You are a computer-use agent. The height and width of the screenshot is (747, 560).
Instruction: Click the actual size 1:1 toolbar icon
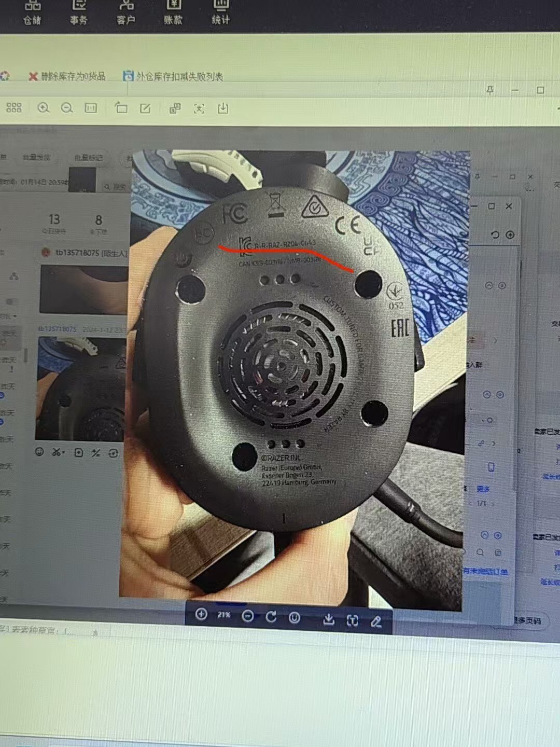click(x=91, y=108)
